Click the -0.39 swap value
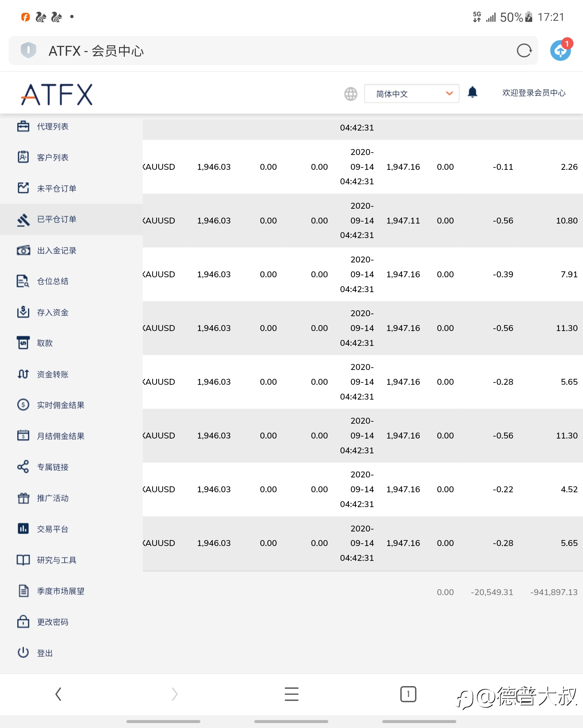The width and height of the screenshot is (583, 728). click(503, 274)
